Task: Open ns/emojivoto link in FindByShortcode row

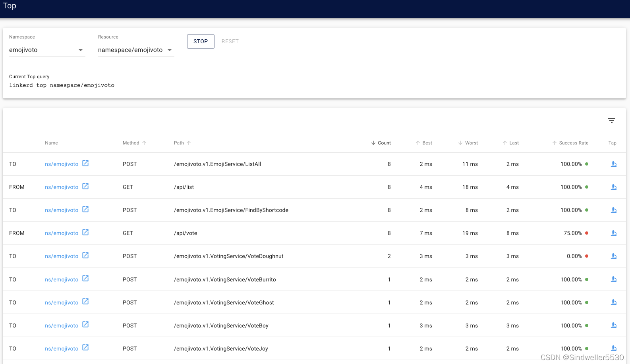Action: pos(62,210)
